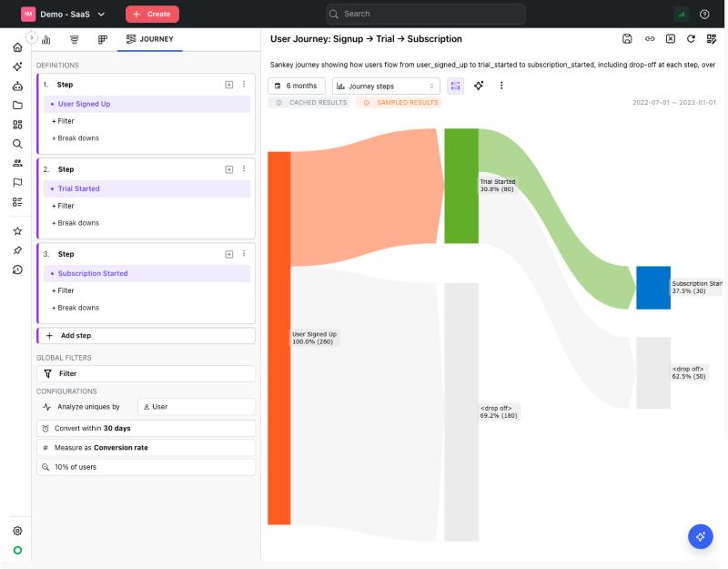Open the dashboards grid icon in sidebar

pyautogui.click(x=17, y=125)
